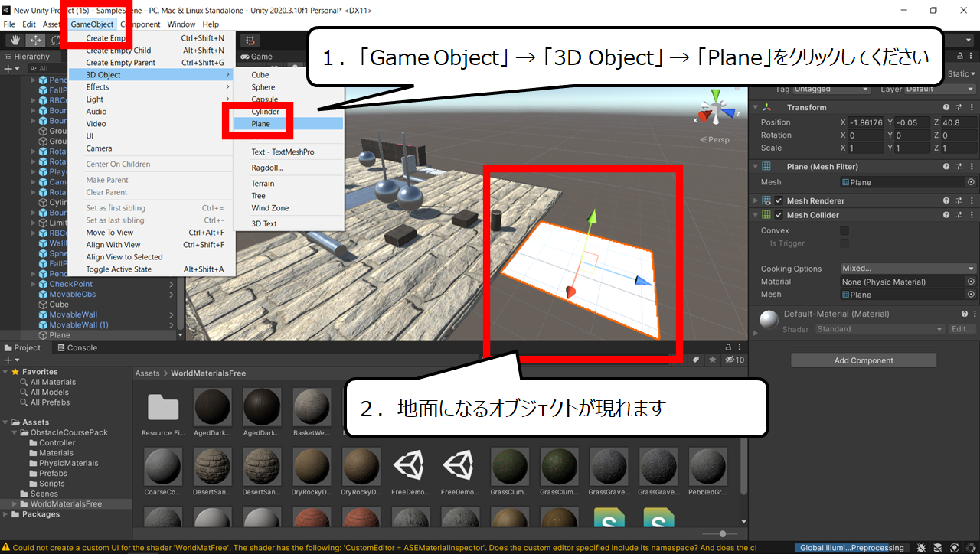Click the Add Component button
The height and width of the screenshot is (554, 980).
pyautogui.click(x=864, y=360)
